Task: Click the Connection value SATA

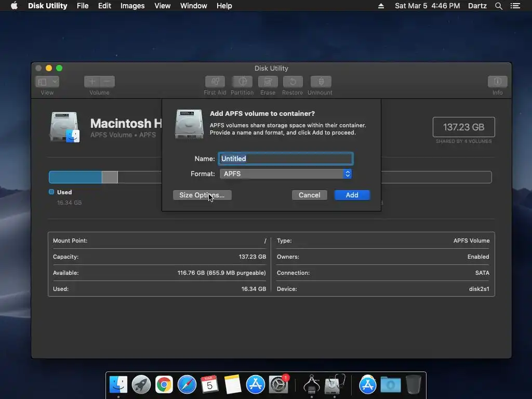Action: coord(482,273)
